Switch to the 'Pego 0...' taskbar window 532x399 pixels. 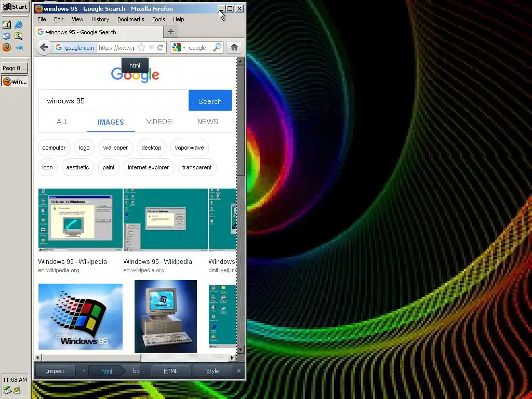pos(14,68)
